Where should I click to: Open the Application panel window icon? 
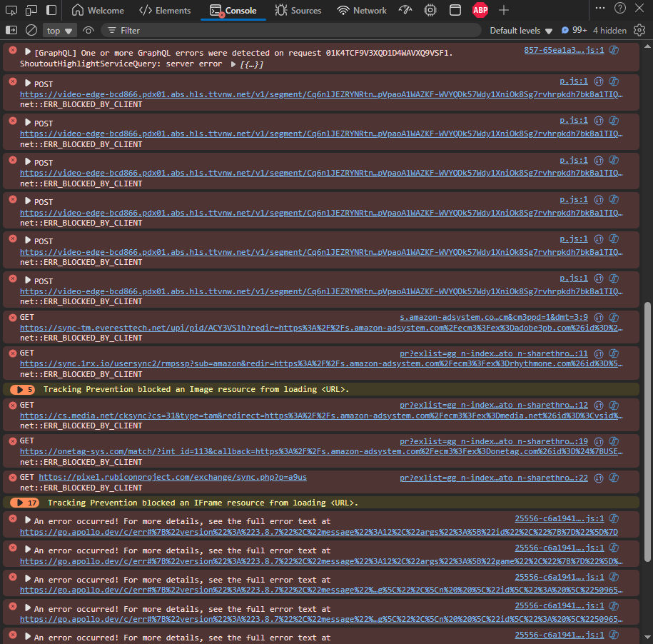pyautogui.click(x=455, y=11)
